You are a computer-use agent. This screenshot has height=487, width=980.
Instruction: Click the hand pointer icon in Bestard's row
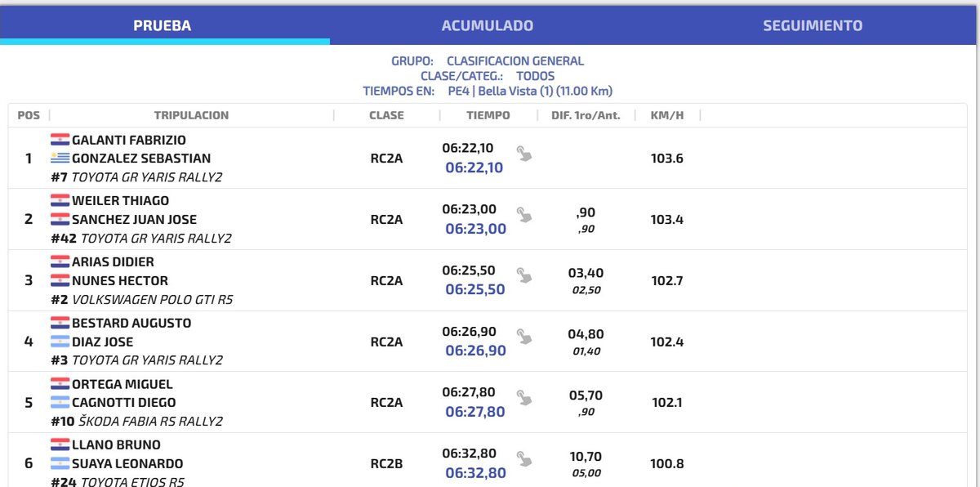524,337
